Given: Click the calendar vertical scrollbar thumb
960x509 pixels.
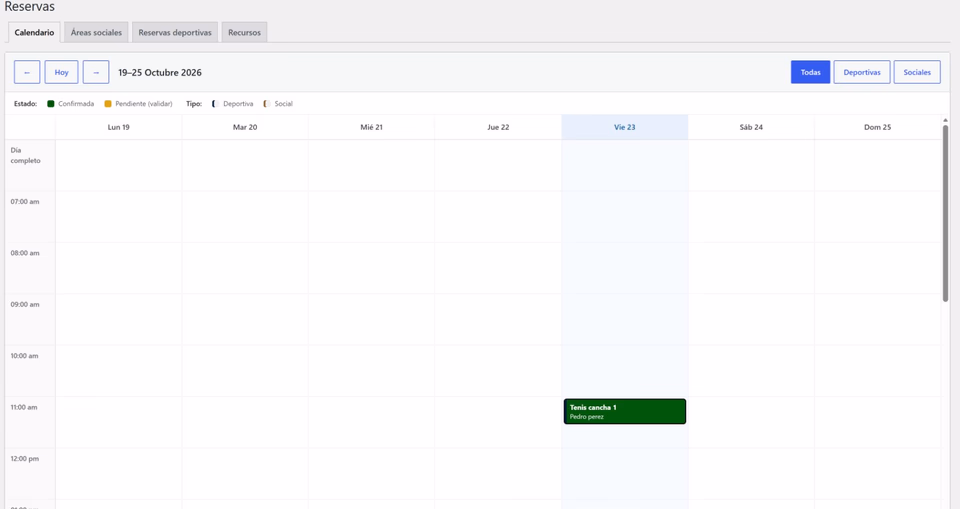Looking at the screenshot, I should (x=945, y=213).
